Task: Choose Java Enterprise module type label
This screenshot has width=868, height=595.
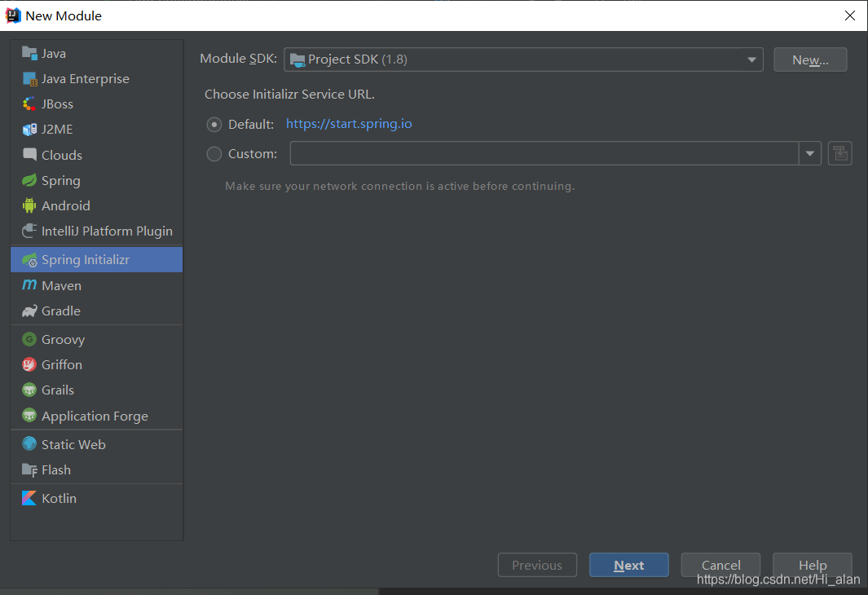Action: (x=86, y=78)
